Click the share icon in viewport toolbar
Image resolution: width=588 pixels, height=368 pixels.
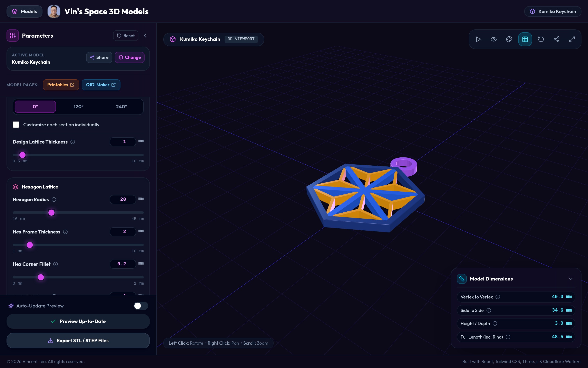click(x=556, y=39)
